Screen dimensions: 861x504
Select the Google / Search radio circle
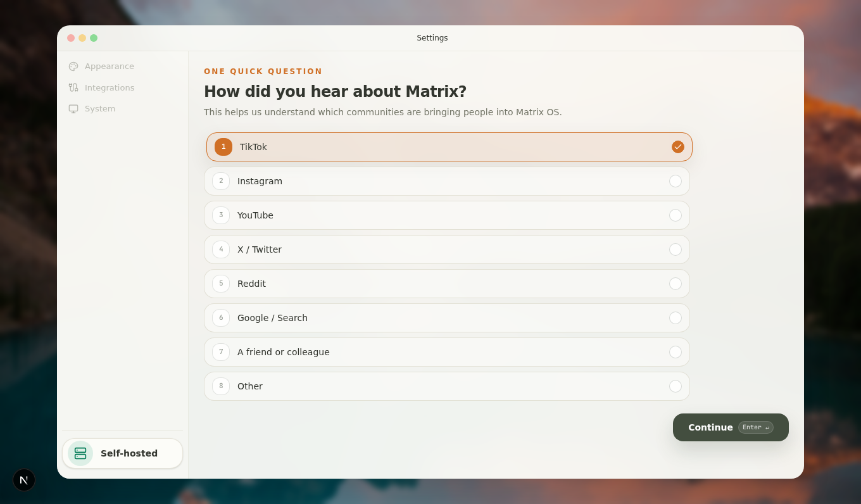tap(676, 318)
